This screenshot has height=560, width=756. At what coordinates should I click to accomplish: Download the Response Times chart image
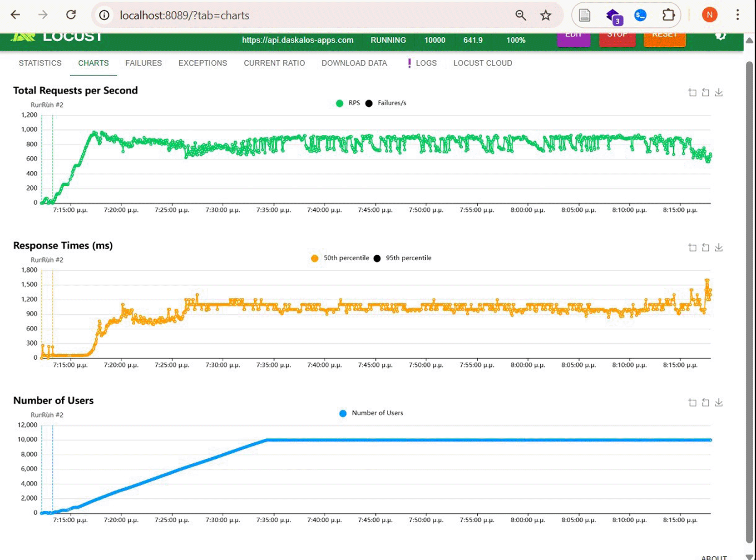[x=719, y=247]
